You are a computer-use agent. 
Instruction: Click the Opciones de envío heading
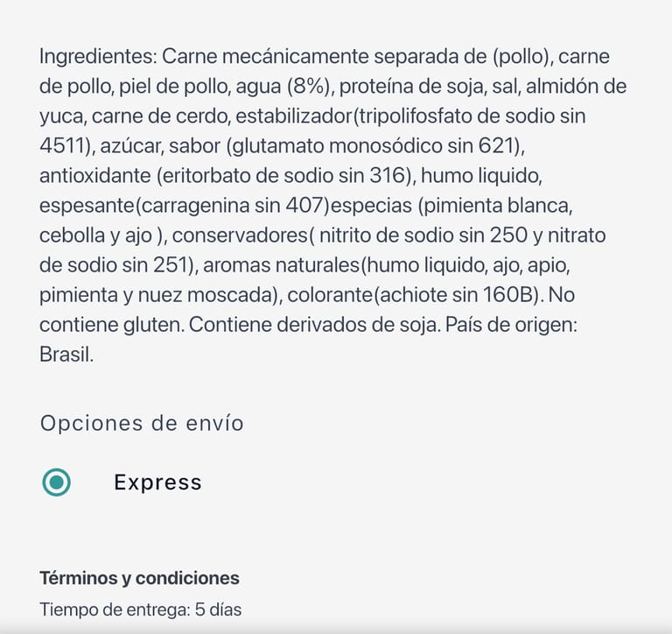coord(142,424)
